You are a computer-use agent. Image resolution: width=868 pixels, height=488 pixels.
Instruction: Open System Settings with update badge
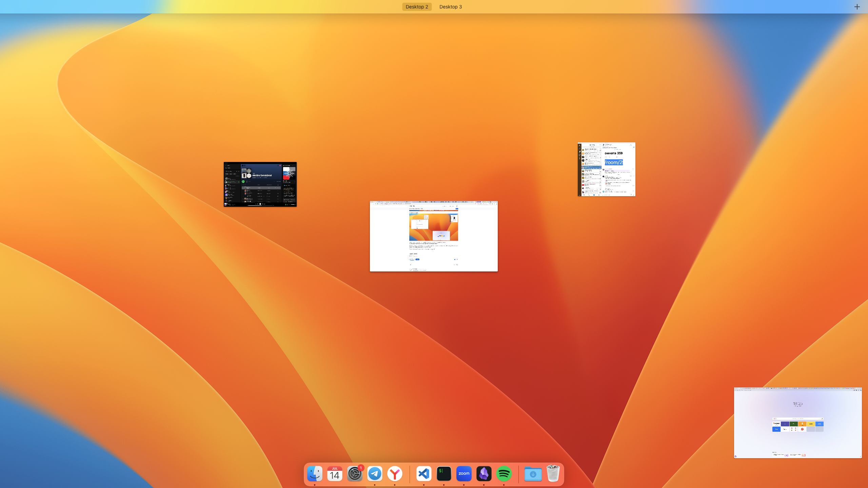tap(355, 474)
